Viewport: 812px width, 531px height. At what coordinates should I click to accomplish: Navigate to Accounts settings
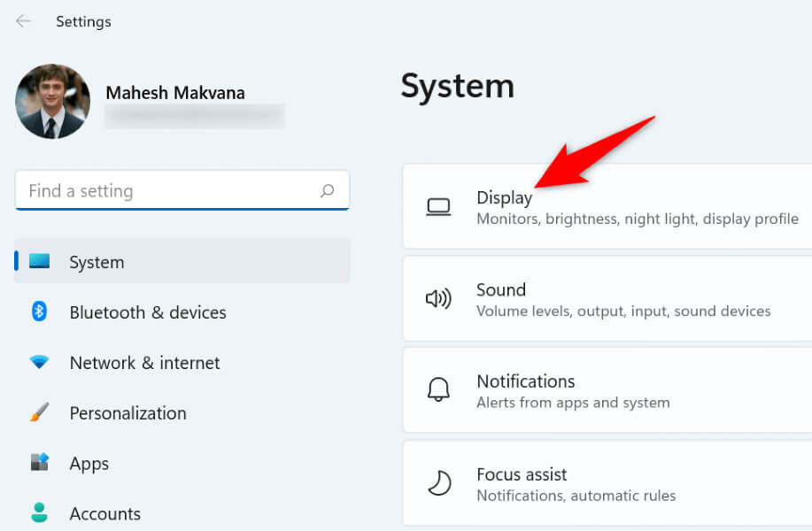(104, 514)
